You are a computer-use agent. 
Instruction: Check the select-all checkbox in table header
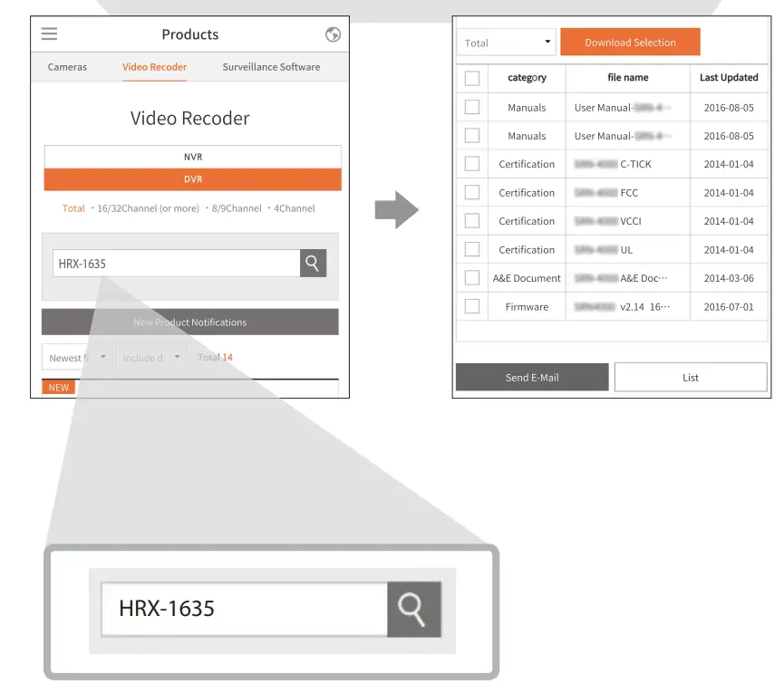[472, 78]
